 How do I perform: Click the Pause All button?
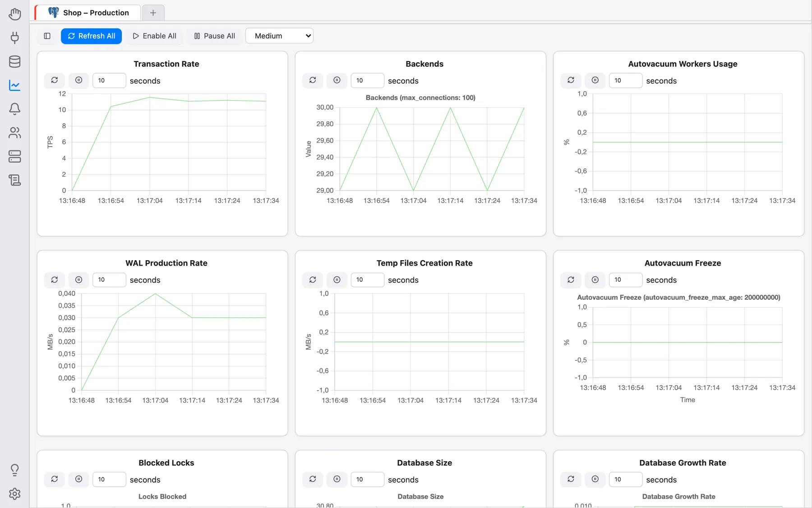pos(214,36)
